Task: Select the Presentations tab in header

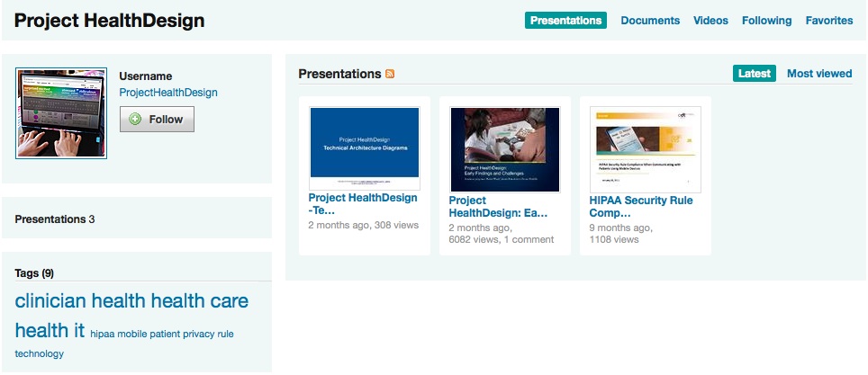Action: pos(565,21)
